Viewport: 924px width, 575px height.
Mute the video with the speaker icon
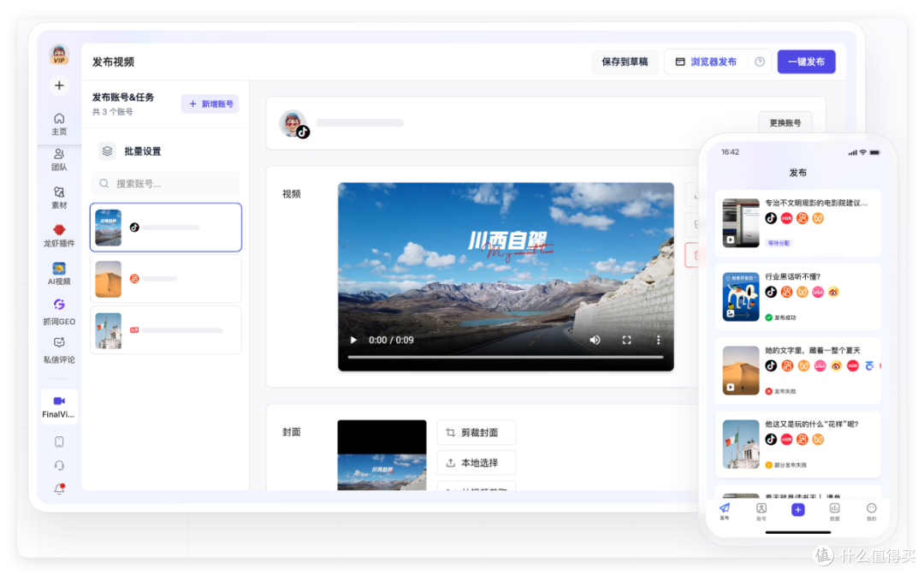point(595,340)
